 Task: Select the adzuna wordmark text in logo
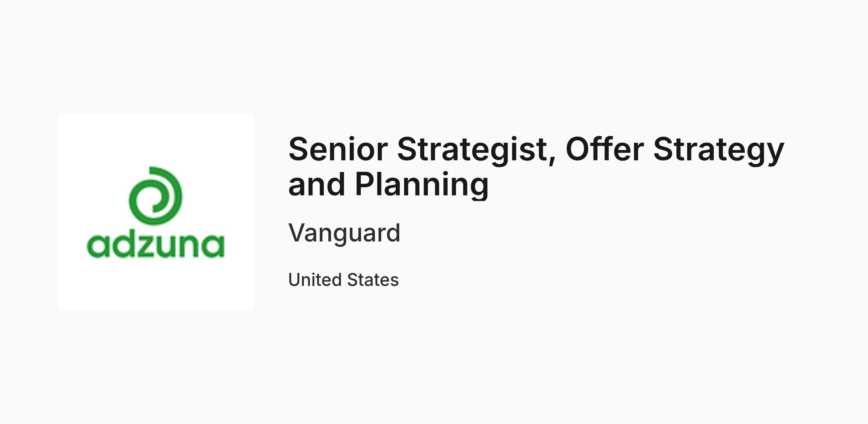pos(156,246)
